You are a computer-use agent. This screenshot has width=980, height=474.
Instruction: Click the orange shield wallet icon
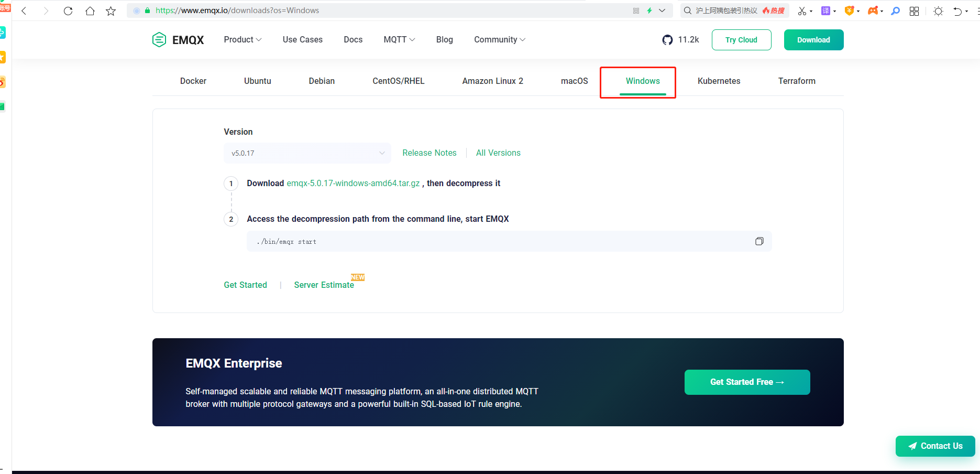(x=850, y=10)
